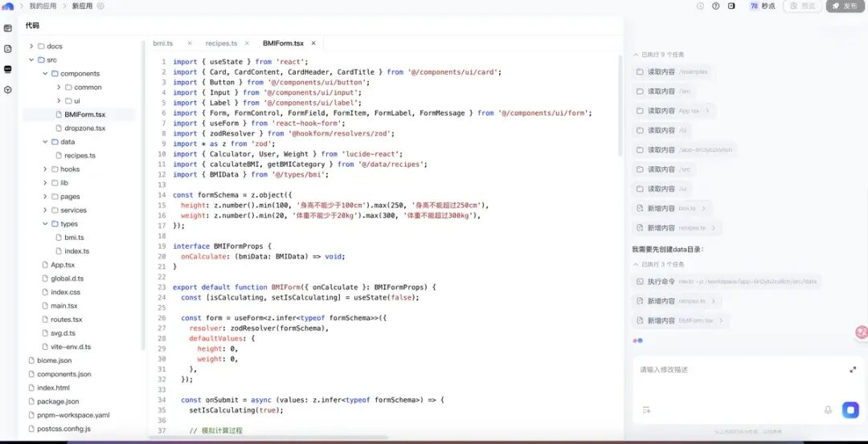Image resolution: width=868 pixels, height=444 pixels.
Task: Select BMIForm.tsx in the file tree
Action: coord(79,115)
